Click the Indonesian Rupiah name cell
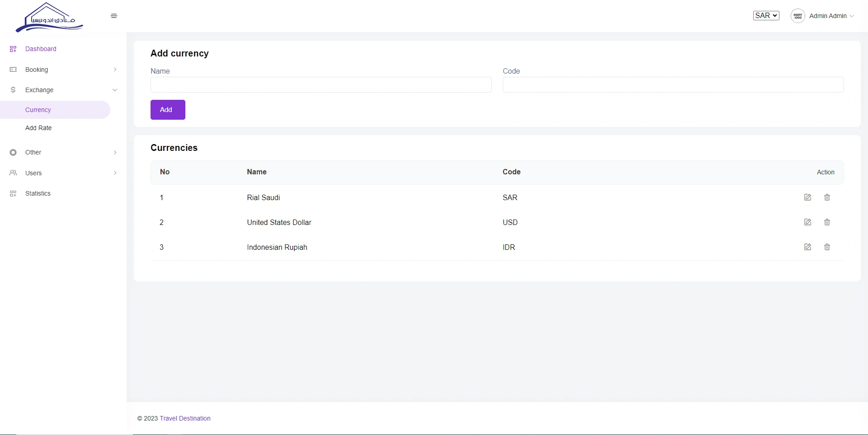The height and width of the screenshot is (435, 868). [277, 247]
